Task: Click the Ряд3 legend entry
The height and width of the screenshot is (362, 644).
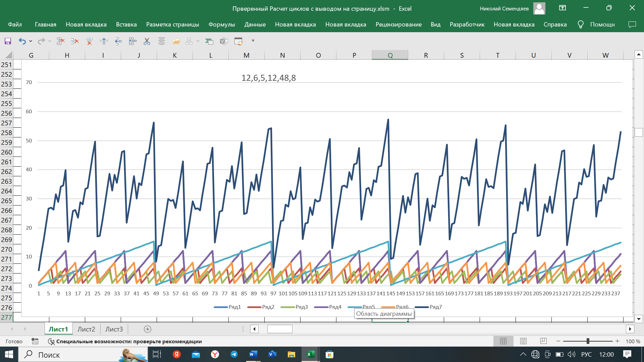Action: coord(294,307)
